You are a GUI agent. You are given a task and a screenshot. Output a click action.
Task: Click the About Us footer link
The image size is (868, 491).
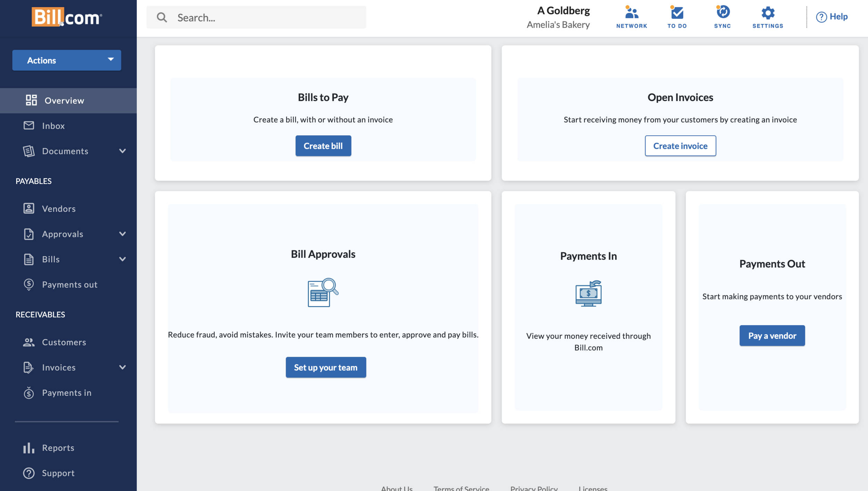click(x=397, y=488)
